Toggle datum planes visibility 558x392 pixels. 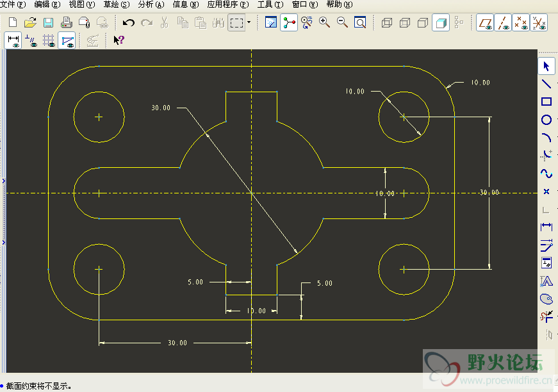pos(485,23)
